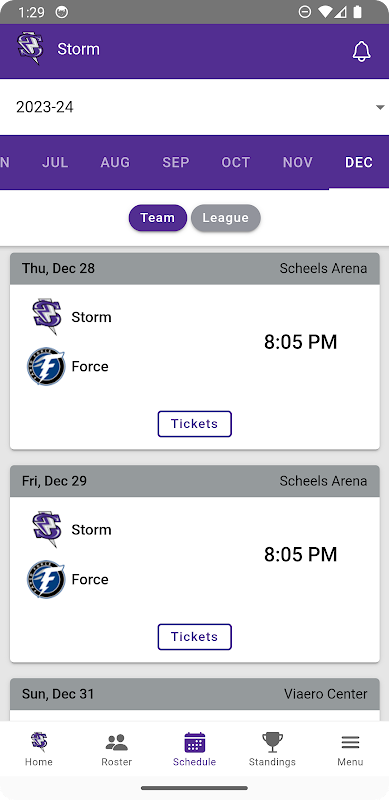Expand the 2023-24 season dropdown arrow
389x800 pixels.
(379, 107)
